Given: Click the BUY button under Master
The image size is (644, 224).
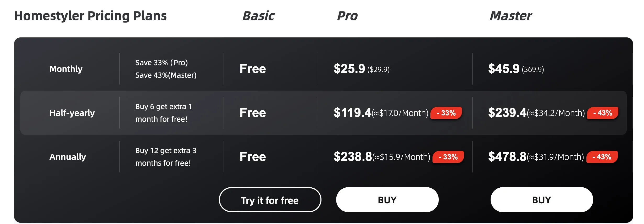Looking at the screenshot, I should tap(542, 200).
